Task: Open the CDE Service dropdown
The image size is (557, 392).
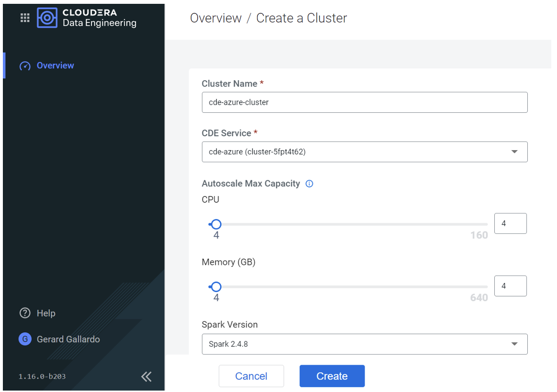Action: [x=365, y=152]
